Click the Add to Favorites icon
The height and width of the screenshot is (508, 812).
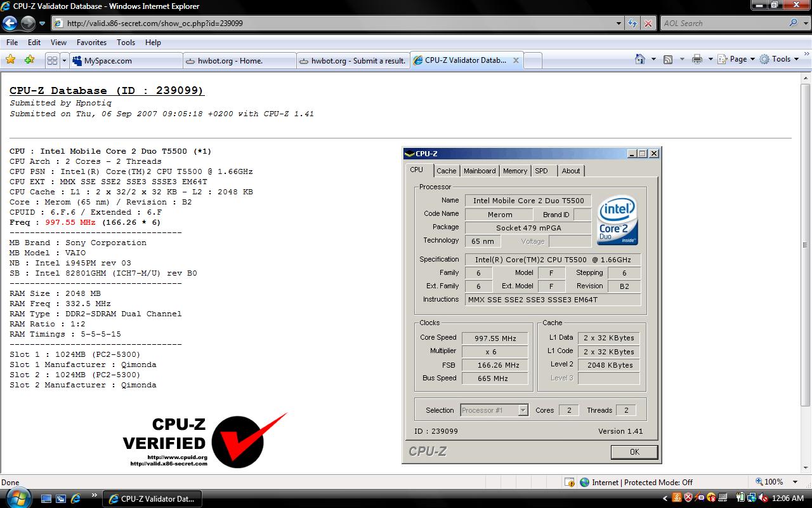point(29,60)
